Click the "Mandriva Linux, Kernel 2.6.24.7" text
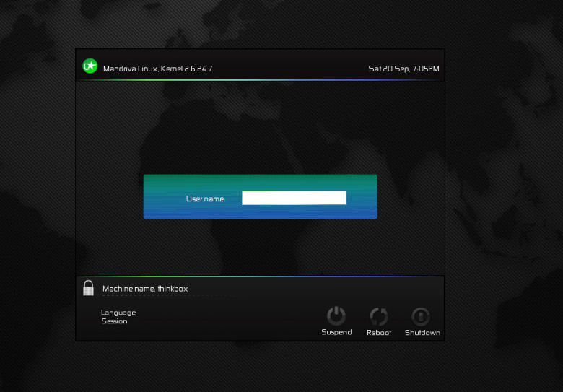 [157, 69]
